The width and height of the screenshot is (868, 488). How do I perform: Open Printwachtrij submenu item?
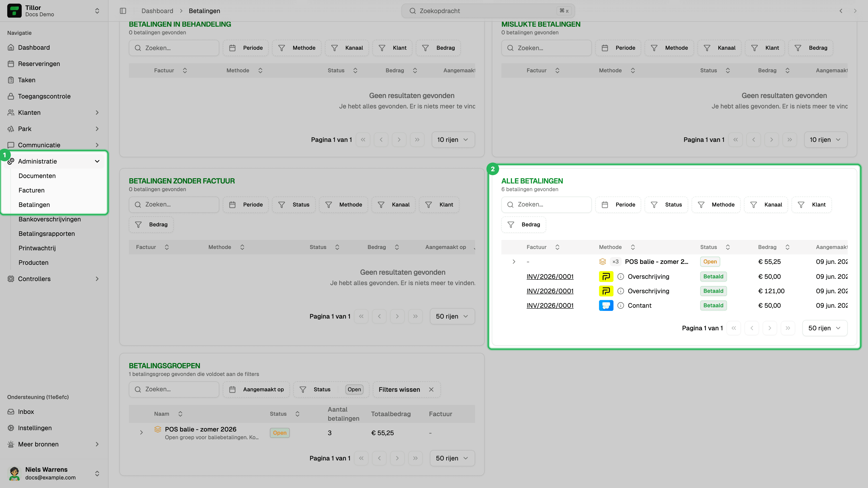37,248
